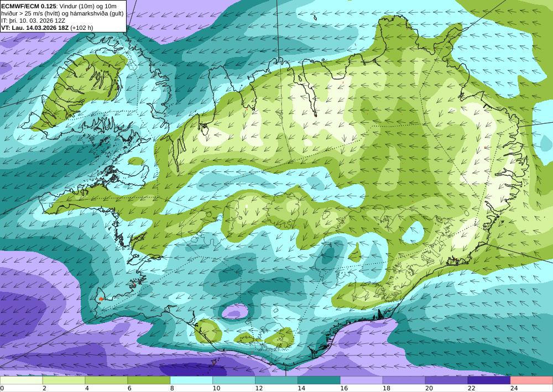Click the model title 'ECMWF/ECM 0.125'
The height and width of the screenshot is (392, 553).
coord(29,6)
